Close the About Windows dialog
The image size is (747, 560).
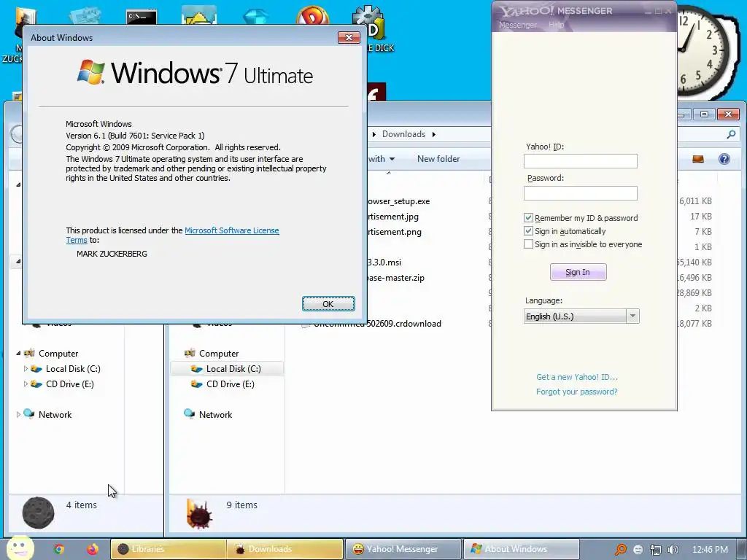(349, 38)
